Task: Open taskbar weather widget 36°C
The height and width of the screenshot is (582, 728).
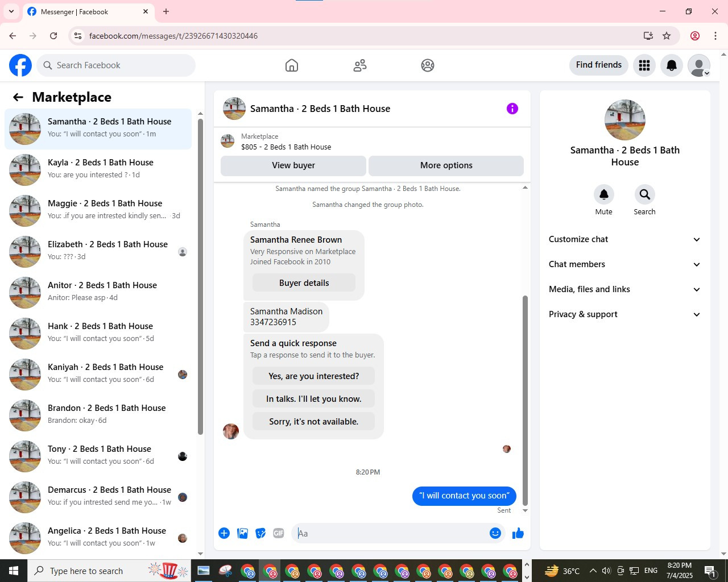Action: (x=562, y=571)
